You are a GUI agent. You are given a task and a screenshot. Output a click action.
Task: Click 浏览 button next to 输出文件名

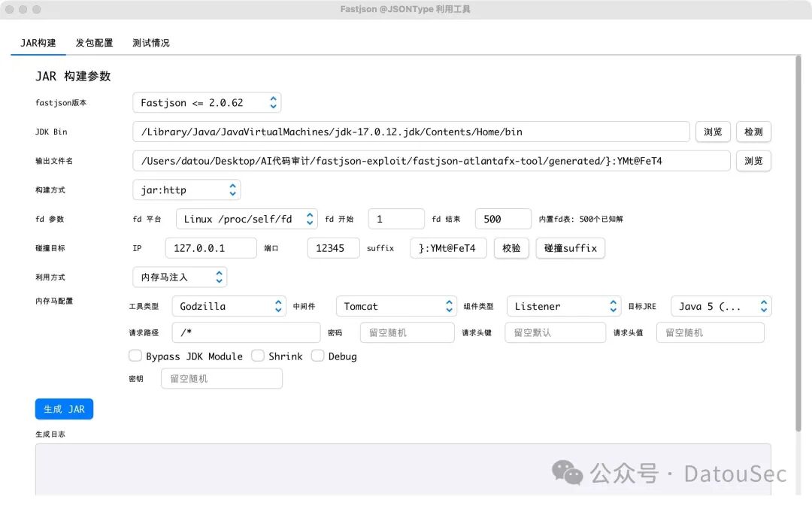[753, 161]
